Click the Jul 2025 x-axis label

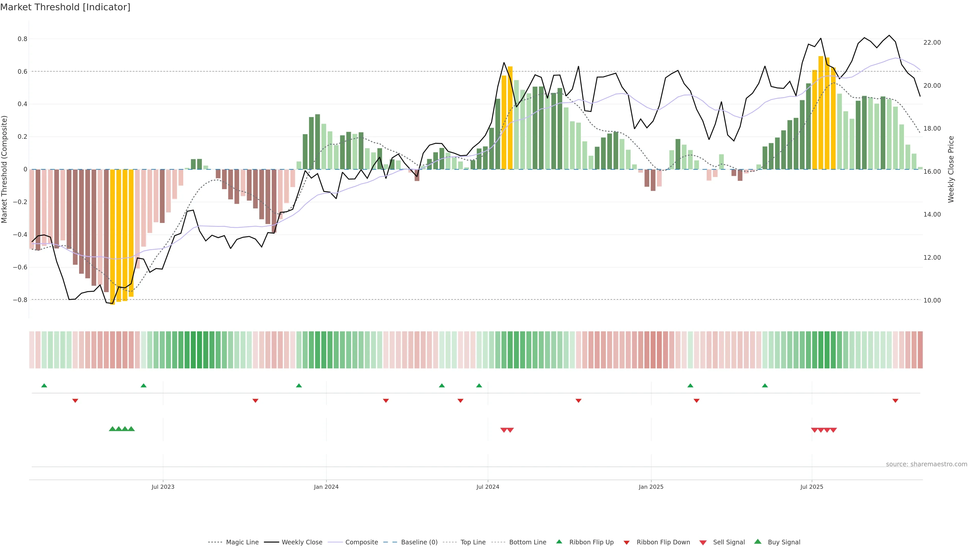point(812,487)
